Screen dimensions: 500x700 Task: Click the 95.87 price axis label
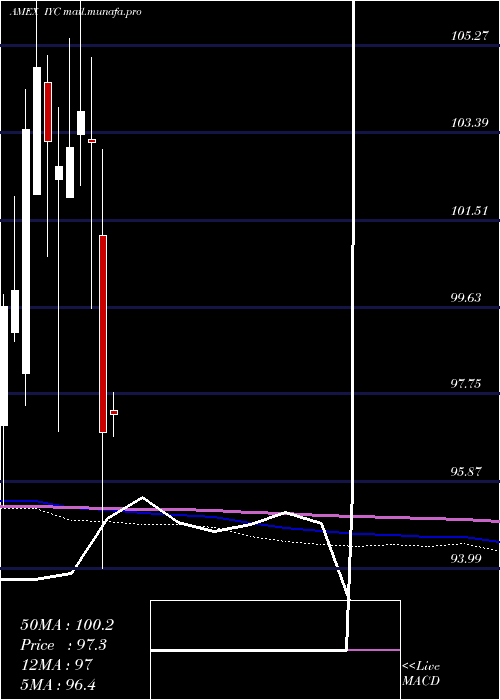(x=467, y=472)
